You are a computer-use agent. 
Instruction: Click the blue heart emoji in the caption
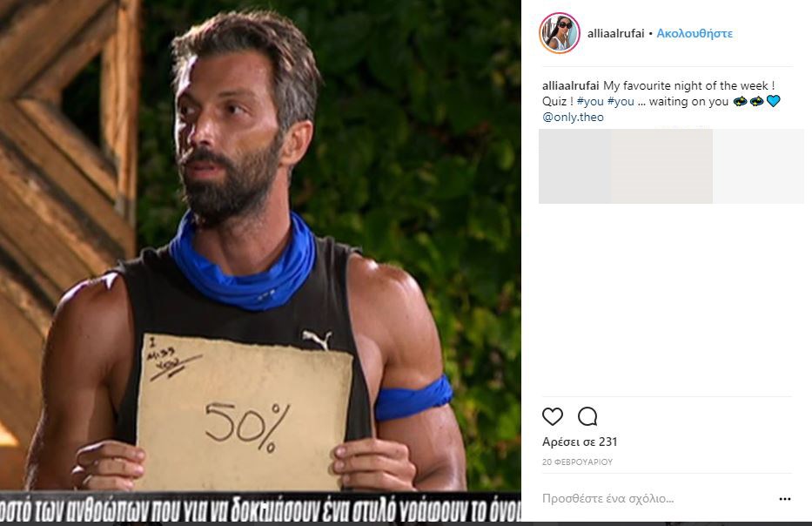tap(773, 101)
